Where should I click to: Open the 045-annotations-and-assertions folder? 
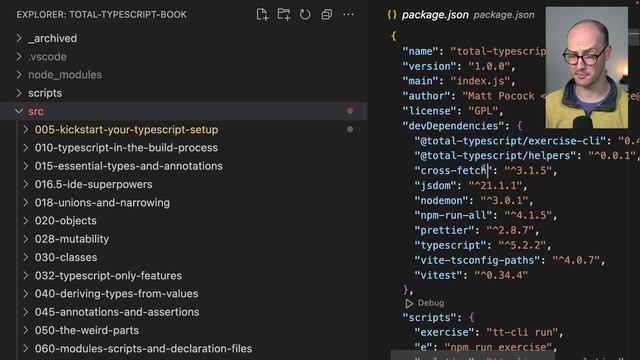tap(117, 312)
